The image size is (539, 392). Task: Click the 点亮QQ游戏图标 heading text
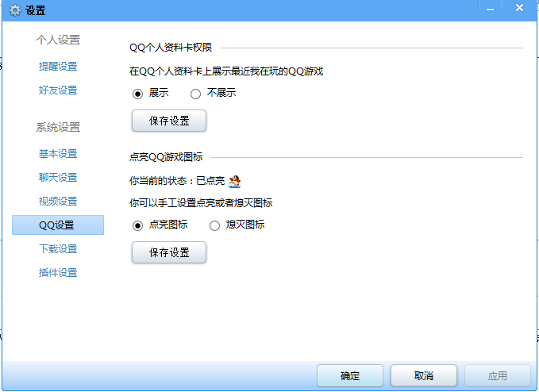coord(166,157)
